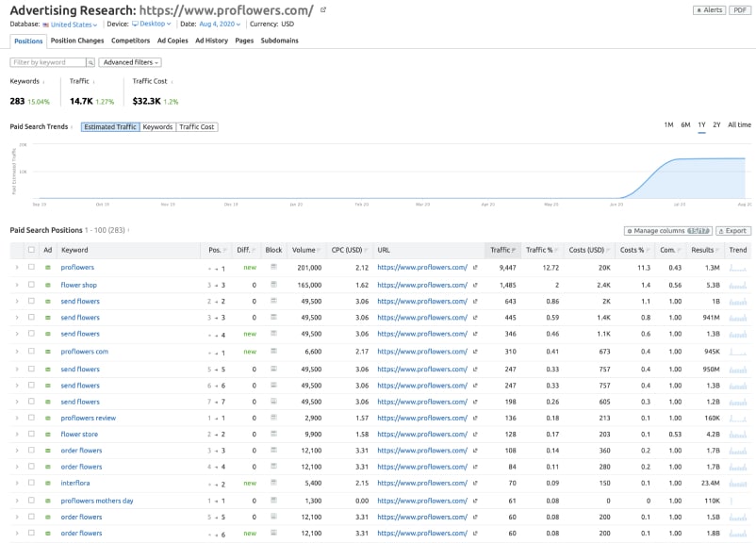
Task: Click the Export button
Action: pos(733,231)
